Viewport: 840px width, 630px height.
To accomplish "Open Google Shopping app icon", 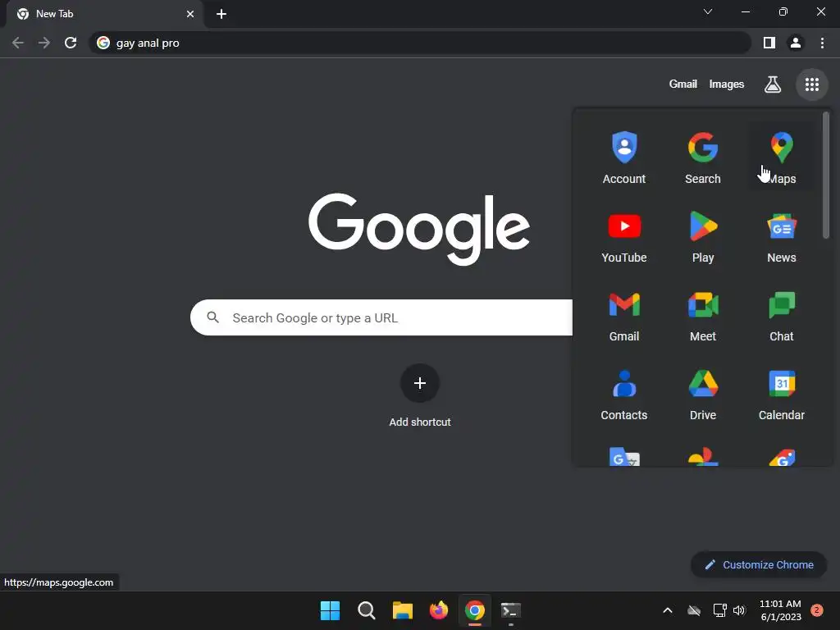I will point(781,456).
